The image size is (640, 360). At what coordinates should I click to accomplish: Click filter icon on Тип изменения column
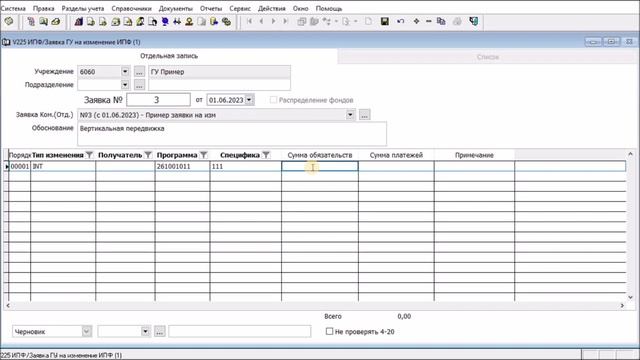tap(89, 155)
